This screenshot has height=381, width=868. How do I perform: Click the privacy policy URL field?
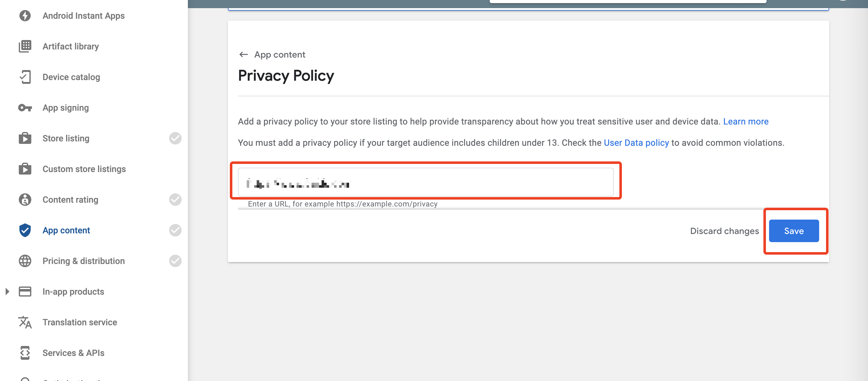pos(425,183)
